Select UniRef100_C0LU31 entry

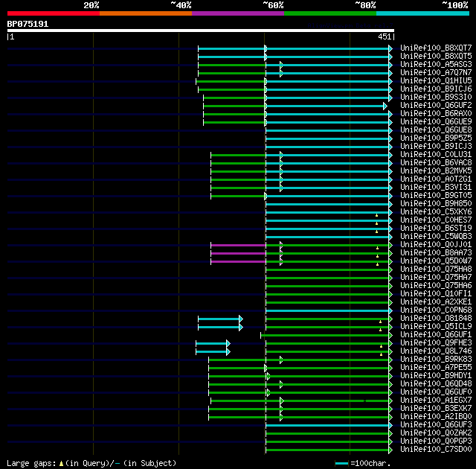pyautogui.click(x=436, y=155)
